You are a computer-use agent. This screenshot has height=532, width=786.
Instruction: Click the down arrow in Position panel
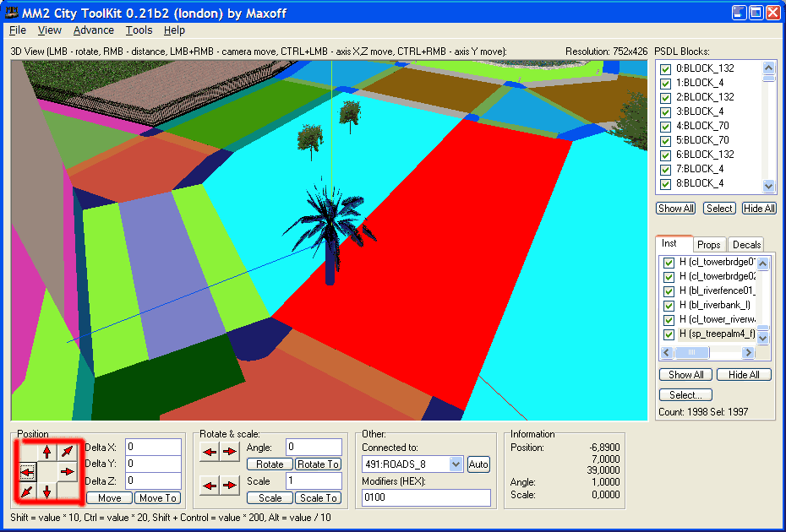pyautogui.click(x=46, y=491)
